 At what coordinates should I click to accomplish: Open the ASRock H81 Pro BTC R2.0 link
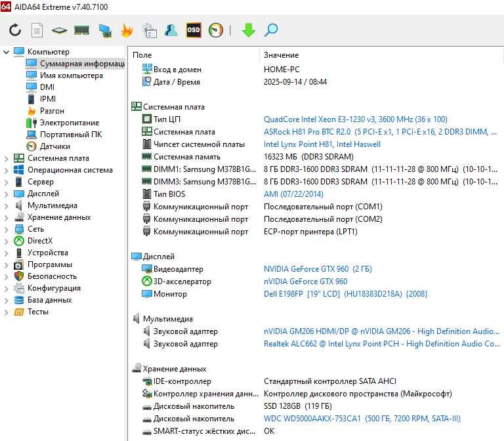point(380,132)
